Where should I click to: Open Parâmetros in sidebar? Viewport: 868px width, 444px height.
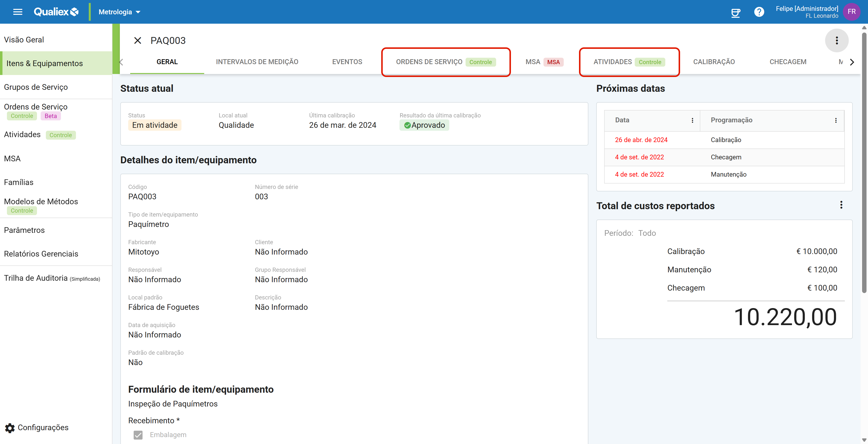tap(56, 230)
